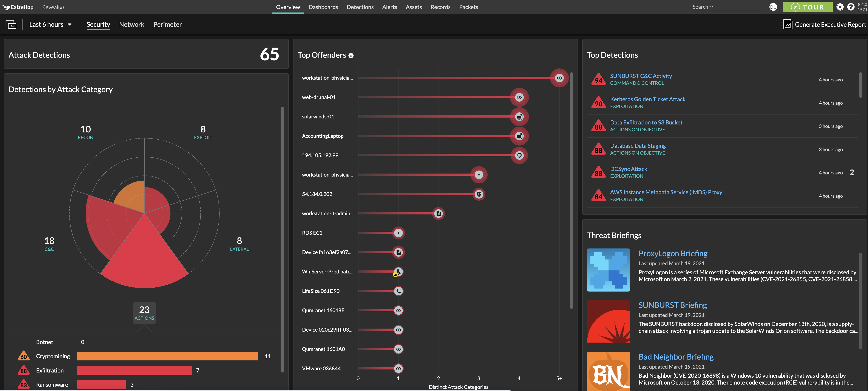This screenshot has height=391, width=868.
Task: Click the DU user avatar
Action: (773, 7)
